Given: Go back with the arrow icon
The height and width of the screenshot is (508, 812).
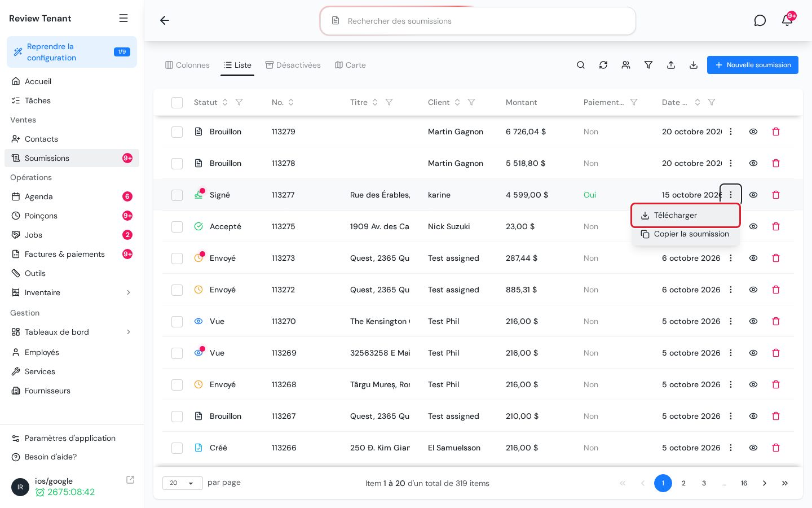Looking at the screenshot, I should pos(165,20).
